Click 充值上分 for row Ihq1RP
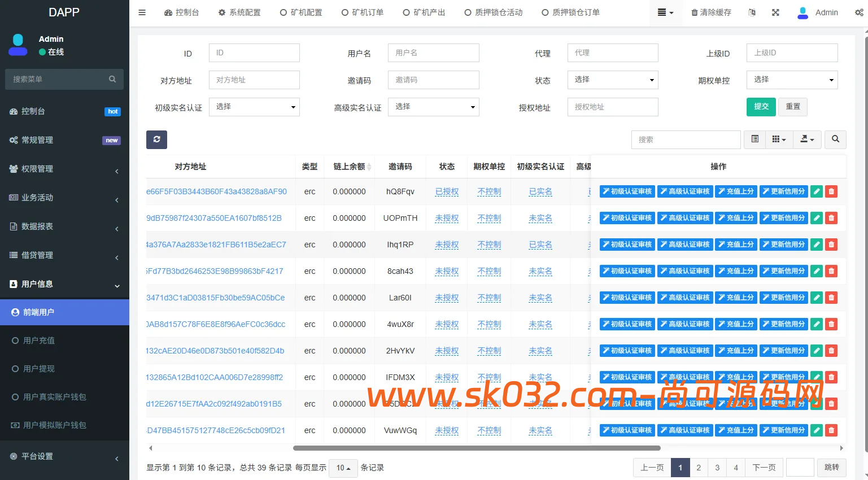 coord(736,245)
